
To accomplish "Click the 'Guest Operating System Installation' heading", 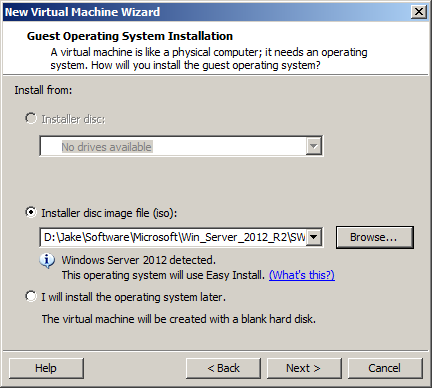I will [x=130, y=36].
